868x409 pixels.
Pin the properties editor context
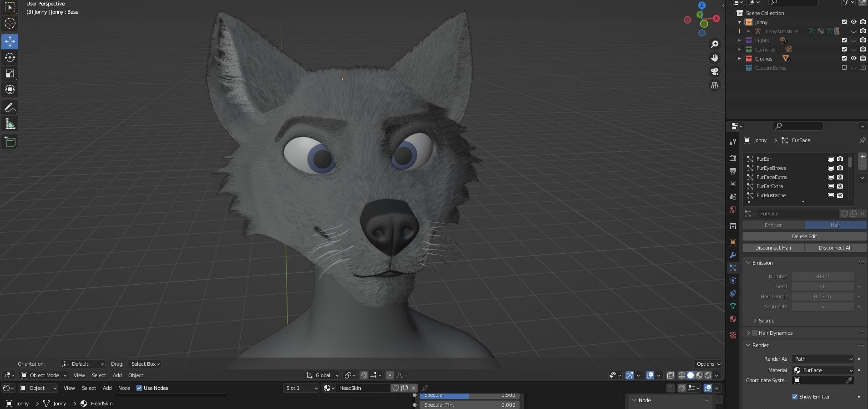tap(862, 140)
